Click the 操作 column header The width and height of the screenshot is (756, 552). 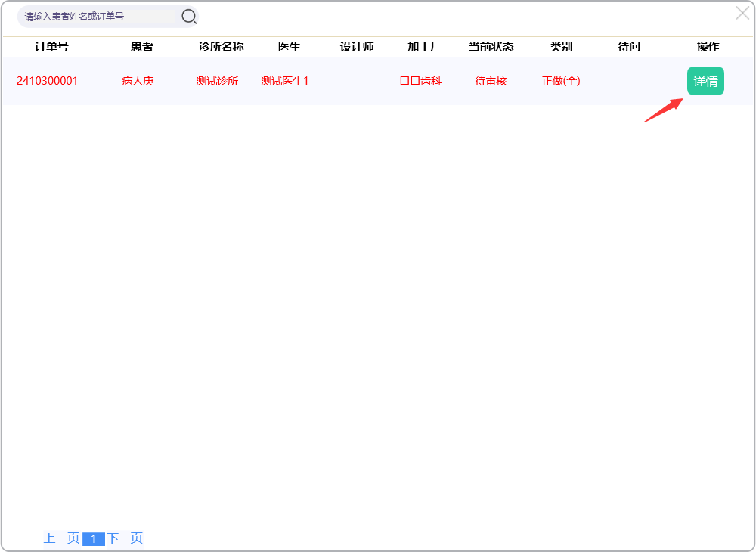click(x=708, y=47)
